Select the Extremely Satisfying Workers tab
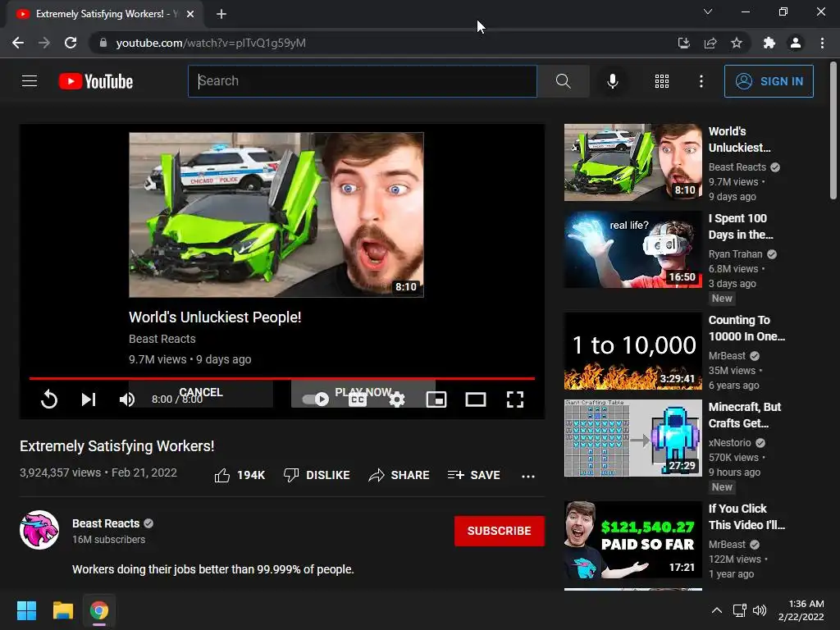Screen dimensions: 840x630 tap(105, 14)
